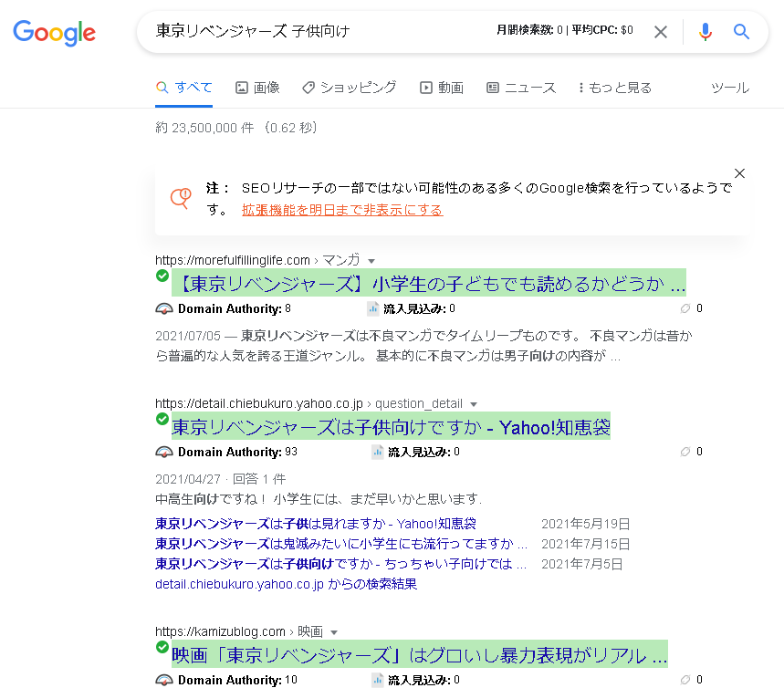Open result 映画「東京リベンジャーズ」はグロいし暴力表現がリアル

420,654
